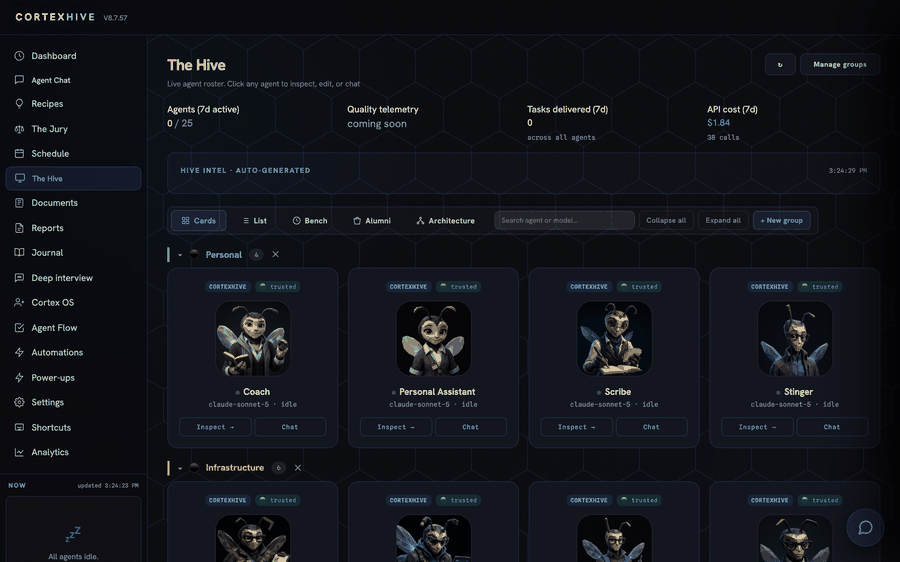This screenshot has width=900, height=562.
Task: Inspect the Stinger agent
Action: pos(758,427)
